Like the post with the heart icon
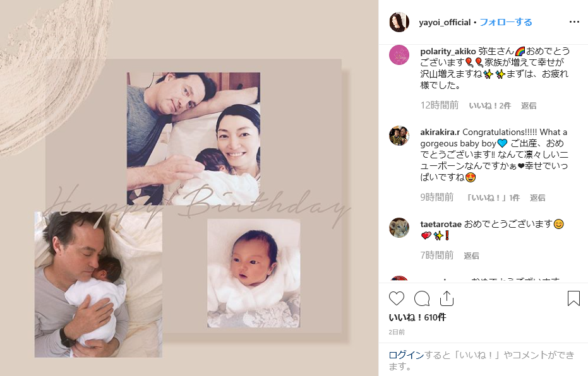 click(x=397, y=298)
